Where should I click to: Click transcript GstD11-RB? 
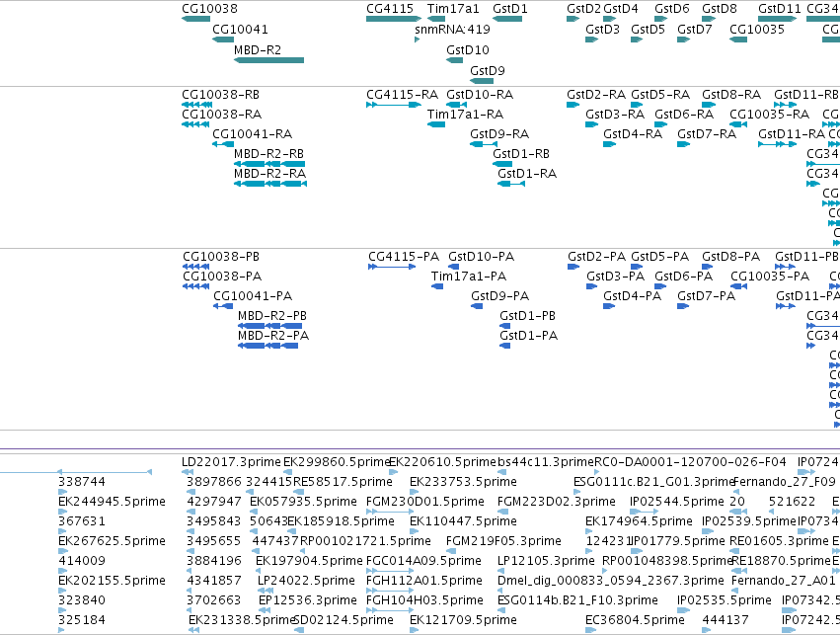(x=805, y=95)
